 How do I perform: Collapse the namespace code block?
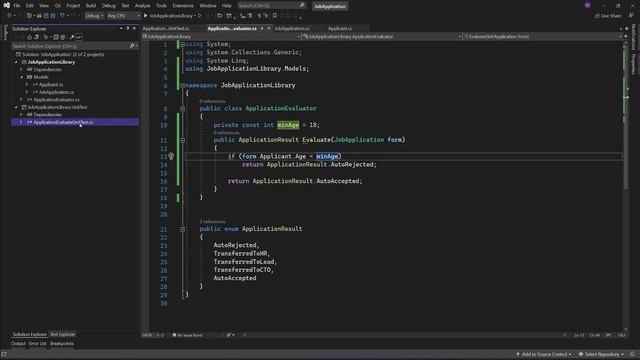click(x=182, y=85)
